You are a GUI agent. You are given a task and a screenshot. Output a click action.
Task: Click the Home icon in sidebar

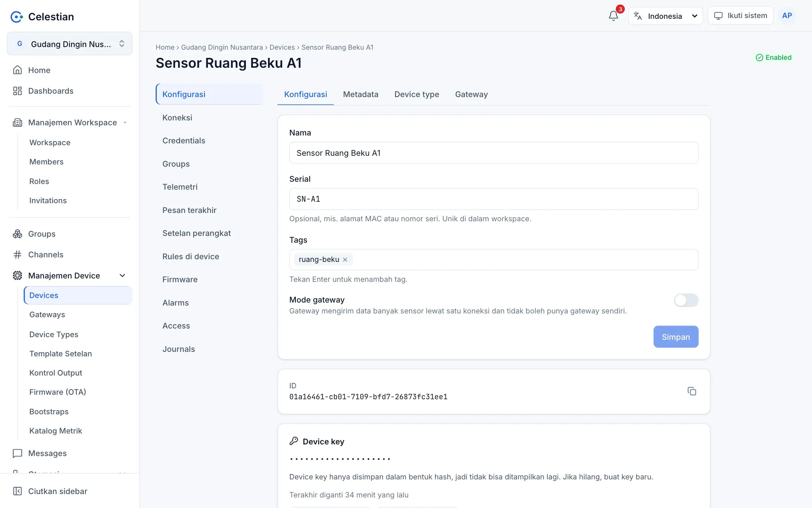click(x=17, y=70)
